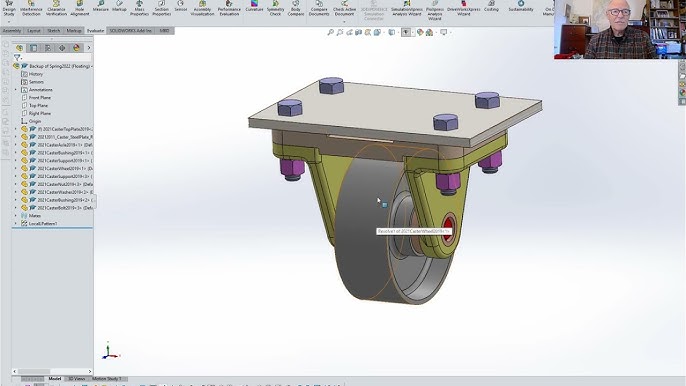This screenshot has height=386, width=686.
Task: Expand the Annotations tree node
Action: coord(16,90)
